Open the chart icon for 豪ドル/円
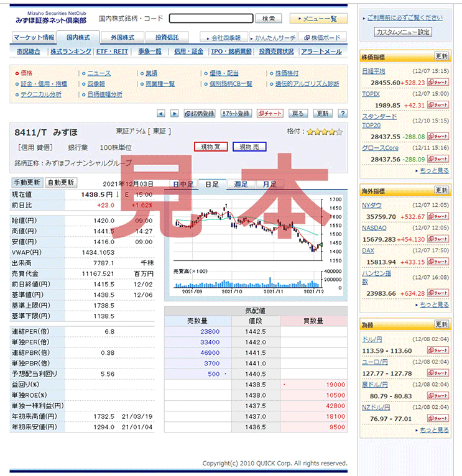The width and height of the screenshot is (462, 476). click(x=438, y=396)
